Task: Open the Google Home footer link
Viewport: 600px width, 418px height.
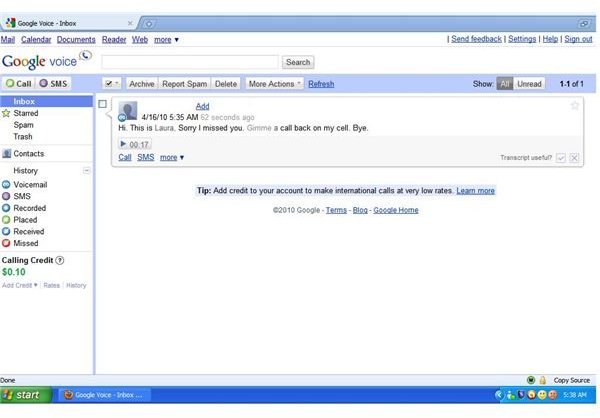Action: (x=396, y=210)
